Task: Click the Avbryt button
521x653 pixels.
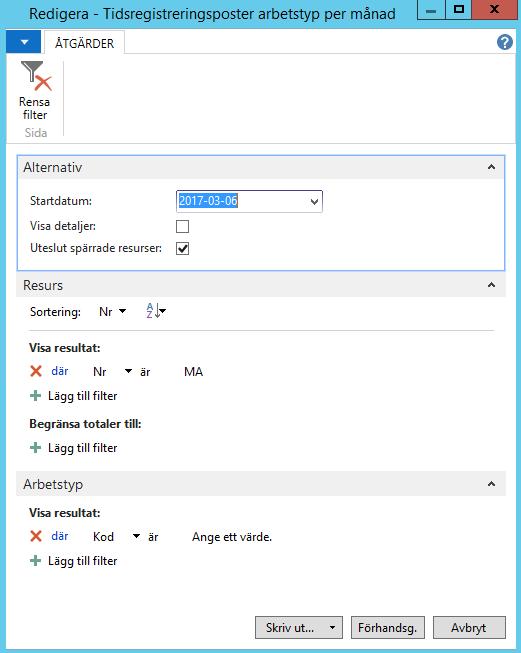Action: [x=469, y=628]
